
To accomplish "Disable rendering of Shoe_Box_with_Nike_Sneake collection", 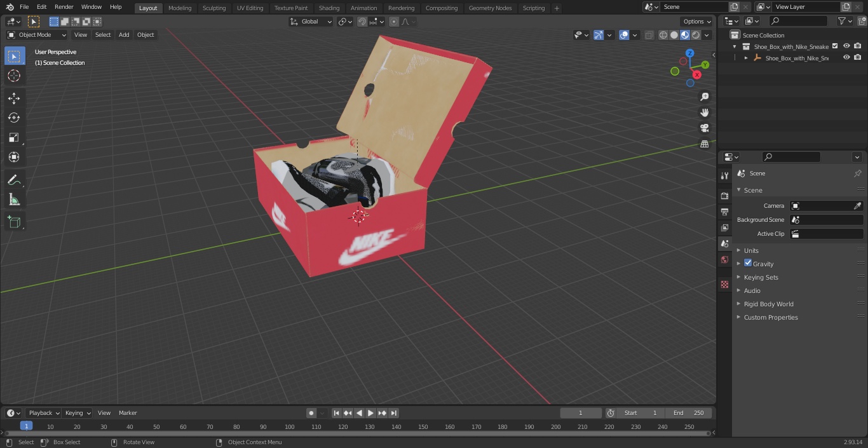I will [x=858, y=46].
